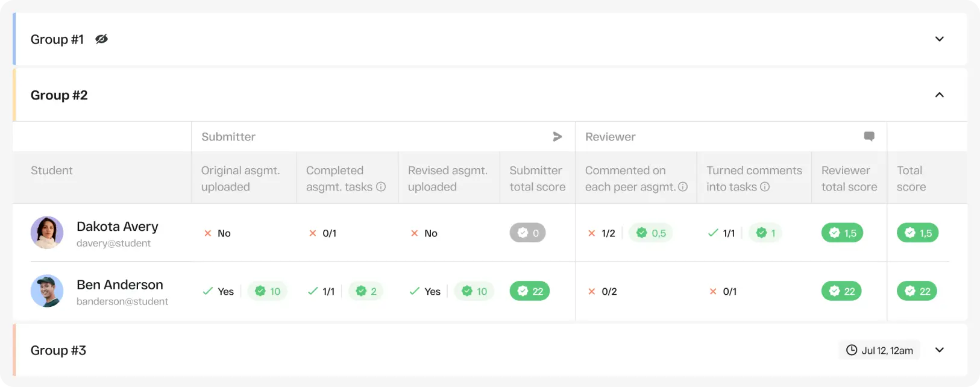Viewport: 980px width, 387px height.
Task: Click the clock icon in Group #3 deadline
Action: click(x=852, y=350)
